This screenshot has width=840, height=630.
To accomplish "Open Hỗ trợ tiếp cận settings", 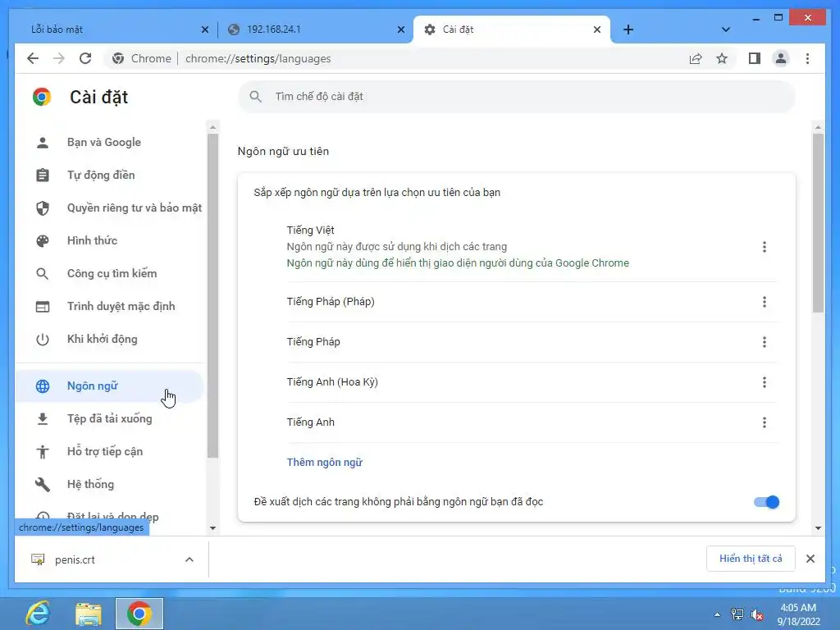I will pyautogui.click(x=109, y=452).
